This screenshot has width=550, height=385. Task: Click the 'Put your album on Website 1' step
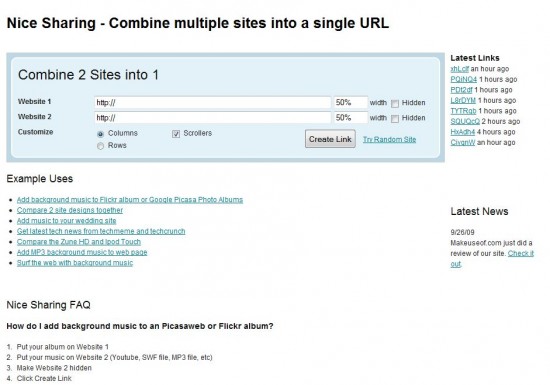click(62, 347)
